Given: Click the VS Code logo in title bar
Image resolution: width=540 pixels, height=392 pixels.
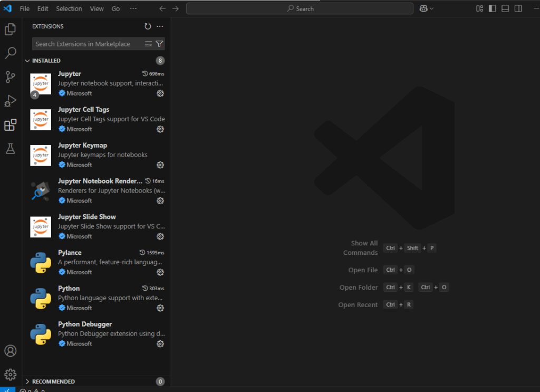Looking at the screenshot, I should click(x=7, y=8).
